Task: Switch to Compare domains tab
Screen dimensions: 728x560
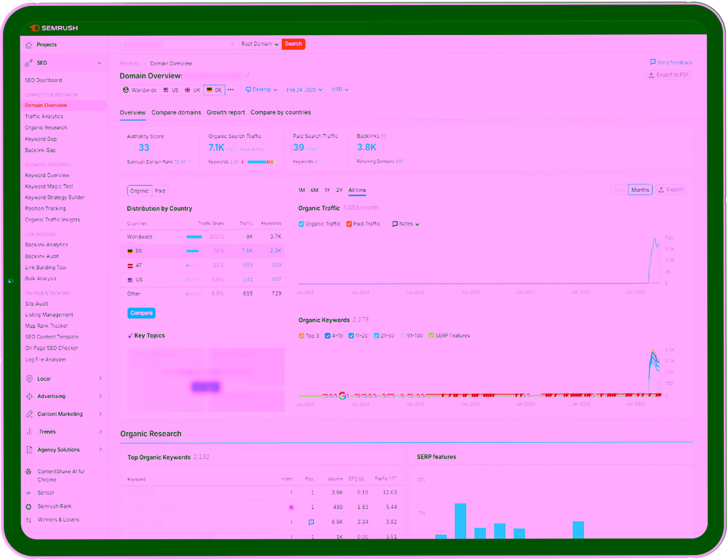Action: [x=176, y=113]
